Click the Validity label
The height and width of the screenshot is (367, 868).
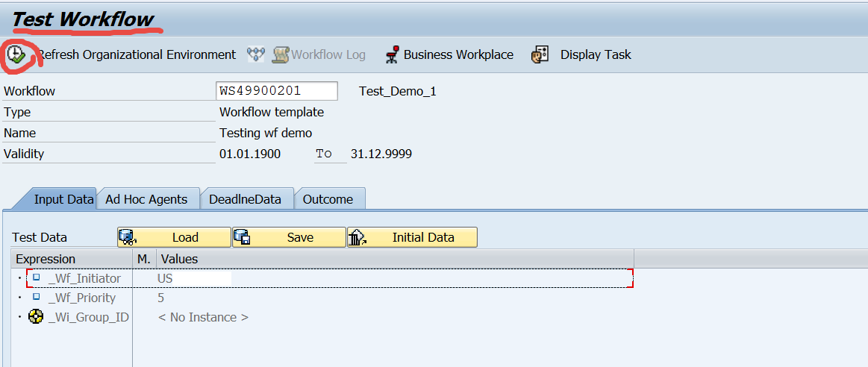coord(24,154)
